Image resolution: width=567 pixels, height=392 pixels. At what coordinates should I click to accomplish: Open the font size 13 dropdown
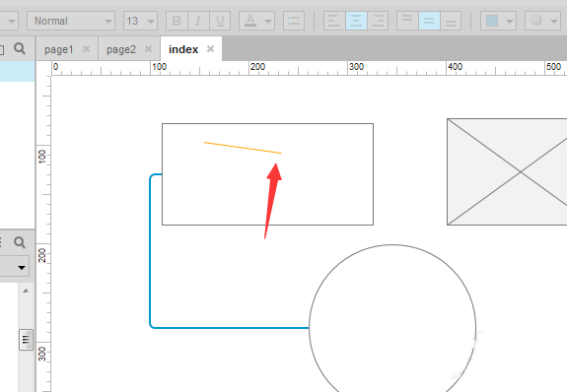pos(140,21)
